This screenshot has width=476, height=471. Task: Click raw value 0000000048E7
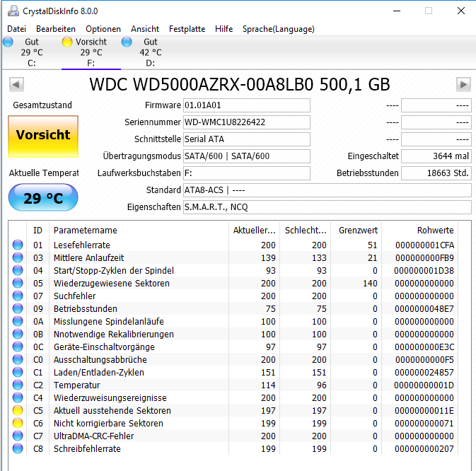pyautogui.click(x=424, y=308)
